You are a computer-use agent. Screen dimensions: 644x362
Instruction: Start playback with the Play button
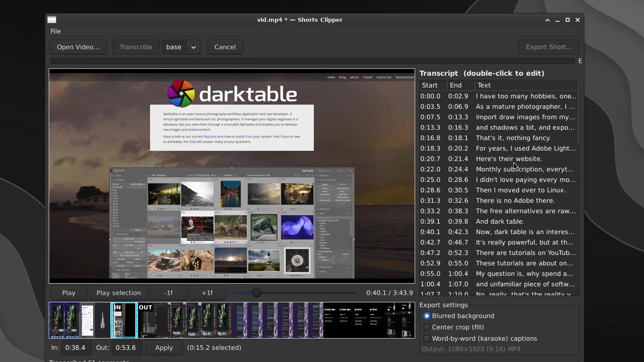(69, 293)
